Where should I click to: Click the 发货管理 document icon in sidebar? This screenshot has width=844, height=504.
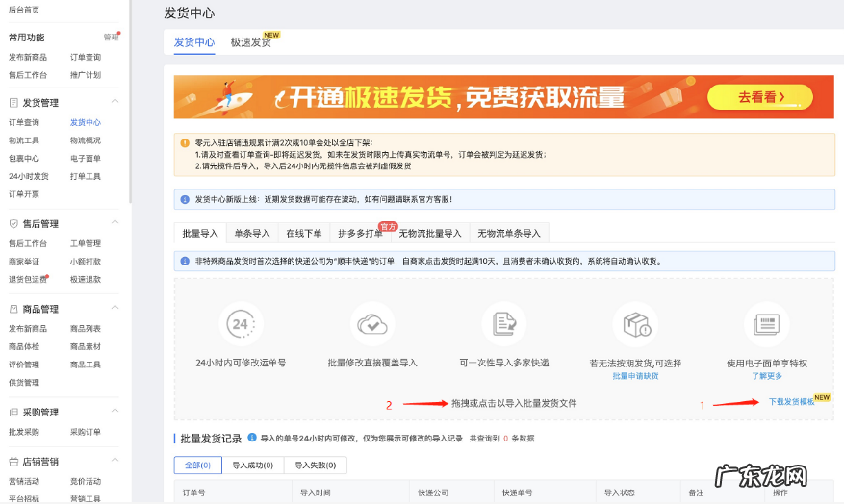(x=13, y=103)
